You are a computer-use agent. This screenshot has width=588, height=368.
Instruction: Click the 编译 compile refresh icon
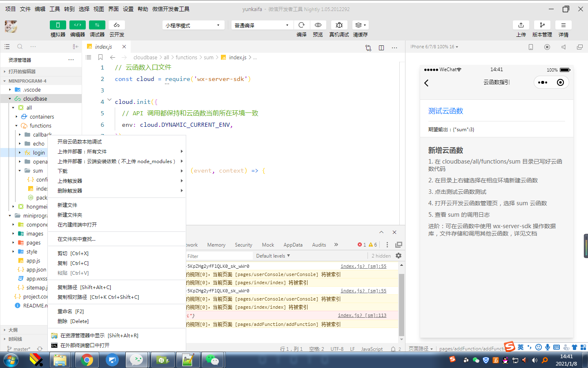[x=301, y=25]
